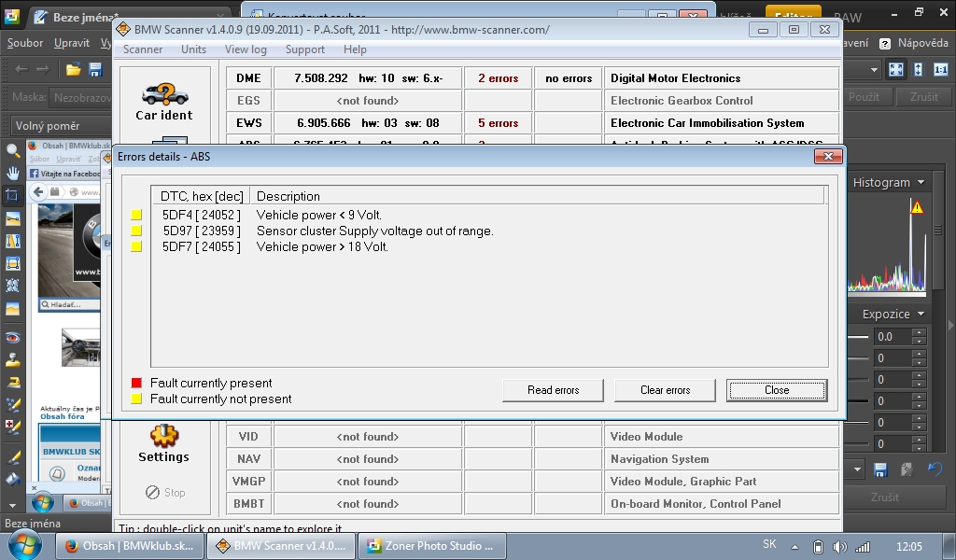Expand the Expozice panel dropdown
This screenshot has height=560, width=956.
(921, 315)
